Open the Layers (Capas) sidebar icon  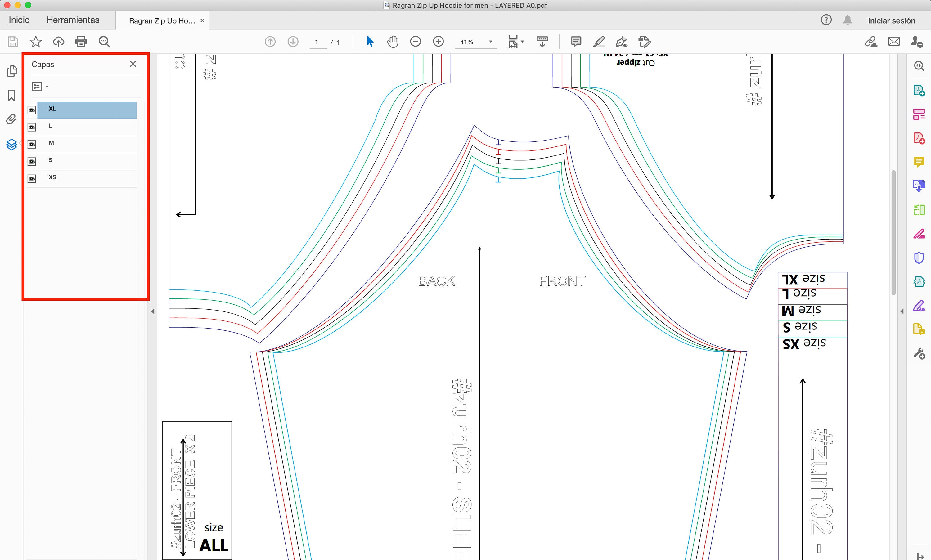coord(12,145)
